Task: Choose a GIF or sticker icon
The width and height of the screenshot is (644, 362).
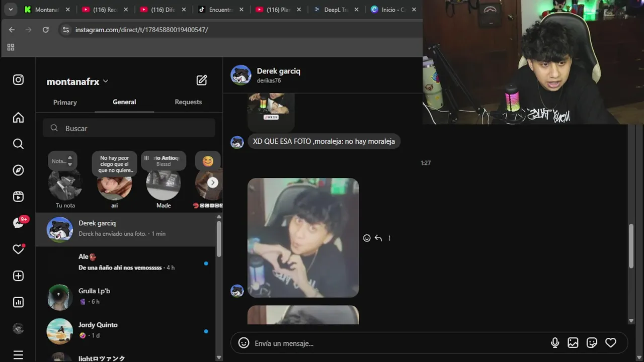Action: tap(592, 343)
